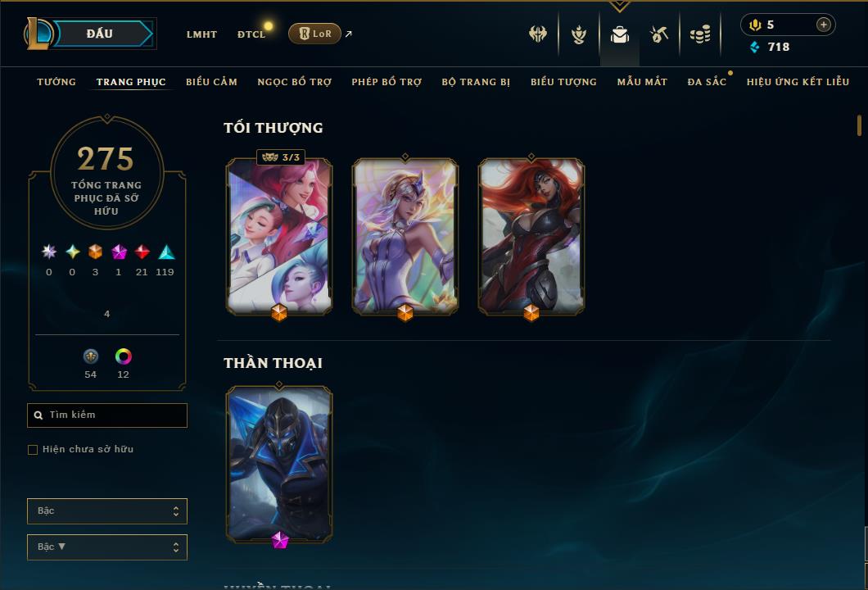The image size is (868, 590).
Task: Open the profile laurel icon in top bar
Action: 578,34
